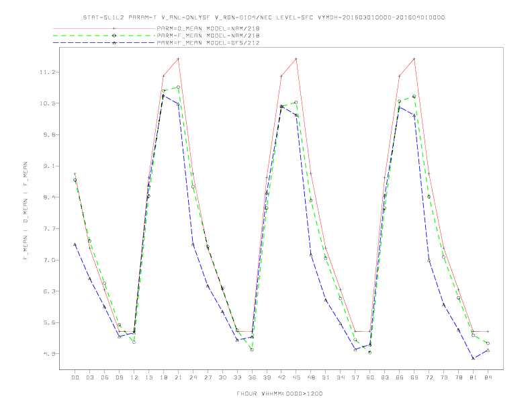The image size is (532, 411).
Task: Click forecast hour label 72 on x-axis
Action: tap(429, 377)
